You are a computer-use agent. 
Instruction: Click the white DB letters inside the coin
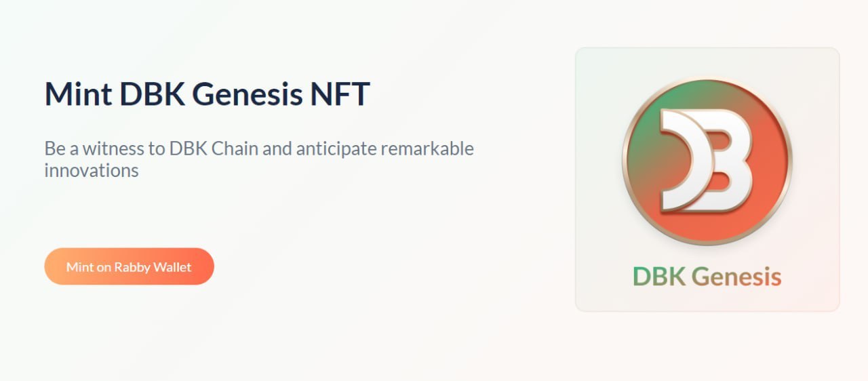(707, 160)
